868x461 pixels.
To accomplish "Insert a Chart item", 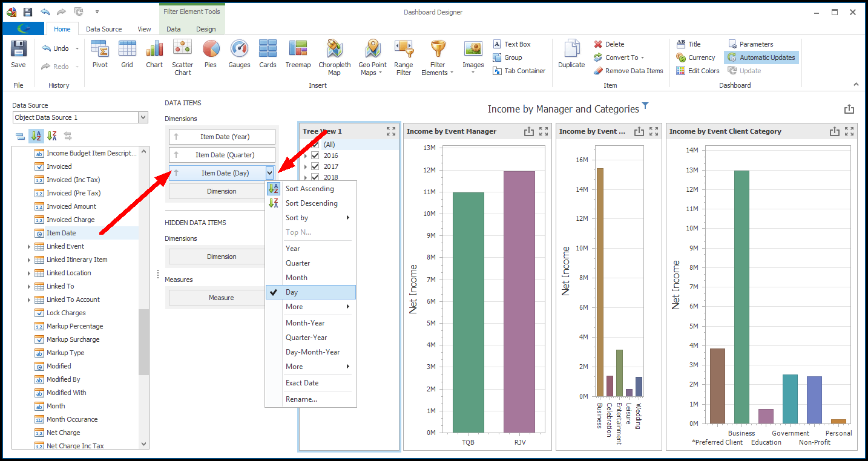I will click(x=154, y=54).
